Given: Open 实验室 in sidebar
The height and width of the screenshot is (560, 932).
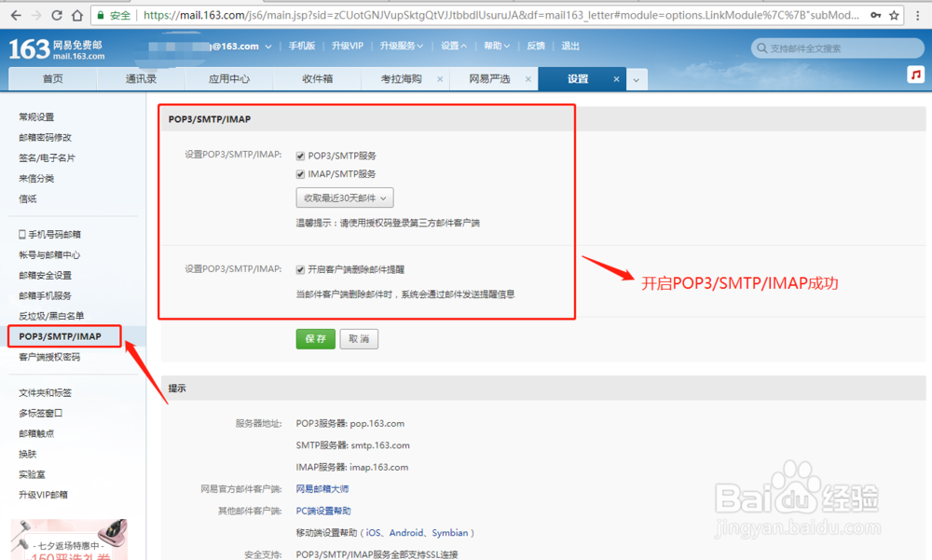Looking at the screenshot, I should click(x=32, y=475).
